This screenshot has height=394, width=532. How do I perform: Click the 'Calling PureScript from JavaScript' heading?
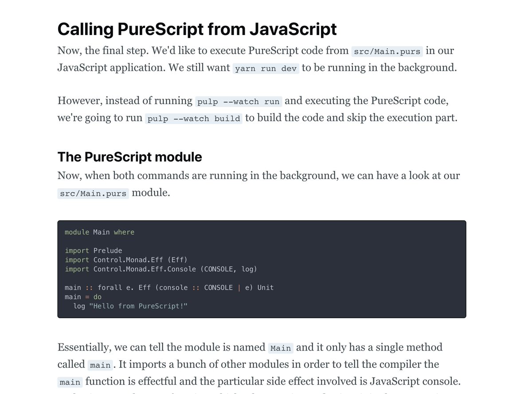click(x=197, y=29)
